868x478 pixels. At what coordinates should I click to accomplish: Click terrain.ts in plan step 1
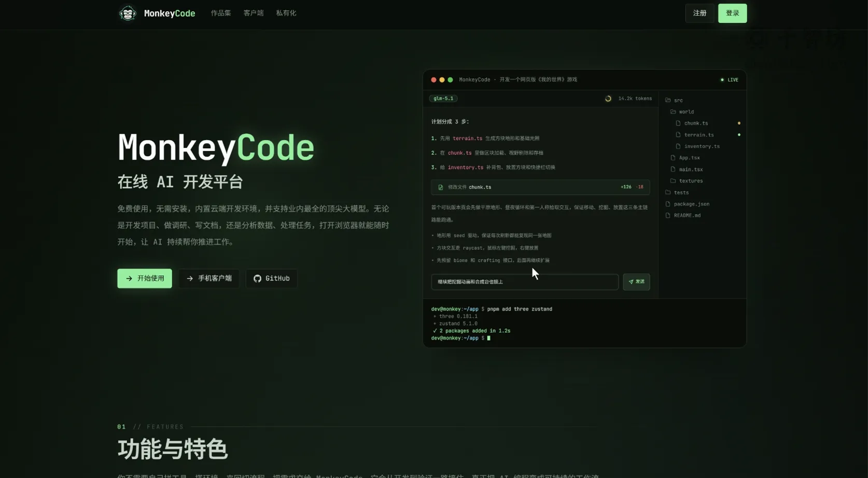467,138
